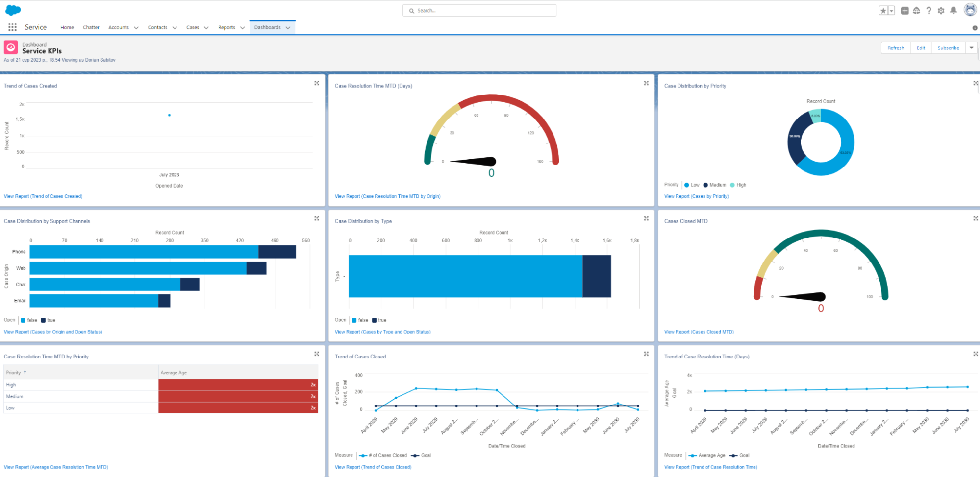View notifications via the bell icon

click(953, 10)
